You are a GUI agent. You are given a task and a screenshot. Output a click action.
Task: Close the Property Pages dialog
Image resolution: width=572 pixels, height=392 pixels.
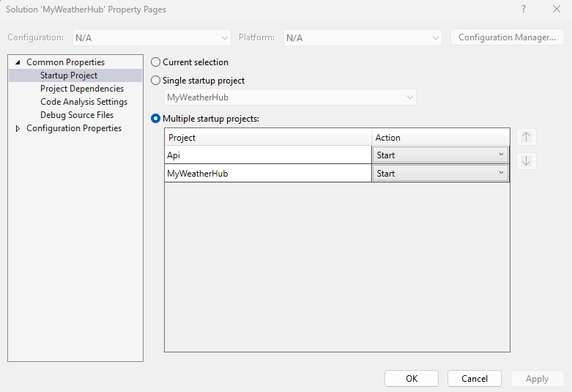coord(557,9)
